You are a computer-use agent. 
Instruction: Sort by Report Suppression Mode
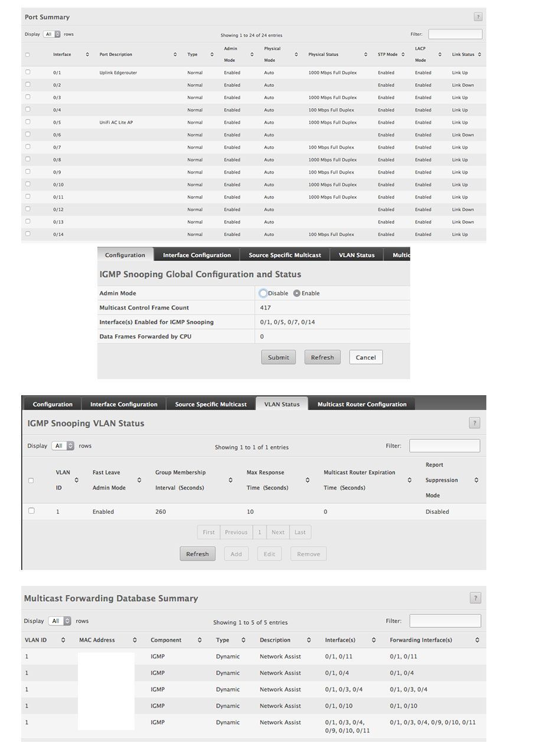click(x=476, y=480)
